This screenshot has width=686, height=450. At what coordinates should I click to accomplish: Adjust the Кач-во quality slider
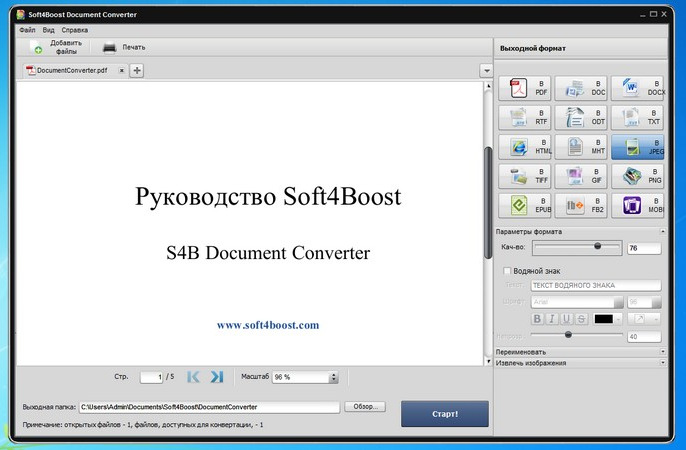577,248
